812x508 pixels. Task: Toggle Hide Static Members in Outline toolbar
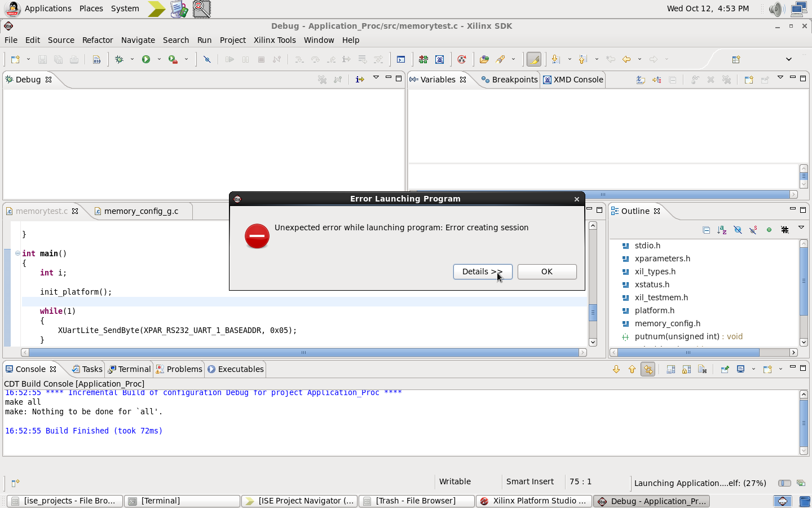753,230
